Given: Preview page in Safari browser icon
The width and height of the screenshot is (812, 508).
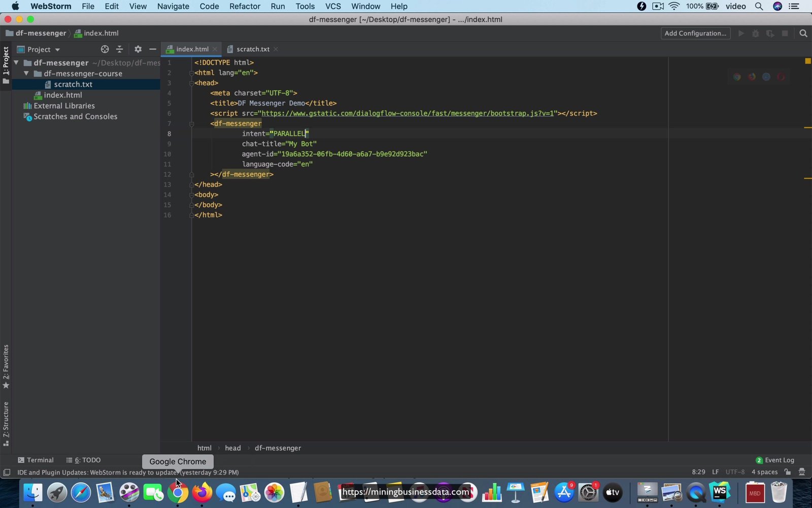Looking at the screenshot, I should [766, 77].
